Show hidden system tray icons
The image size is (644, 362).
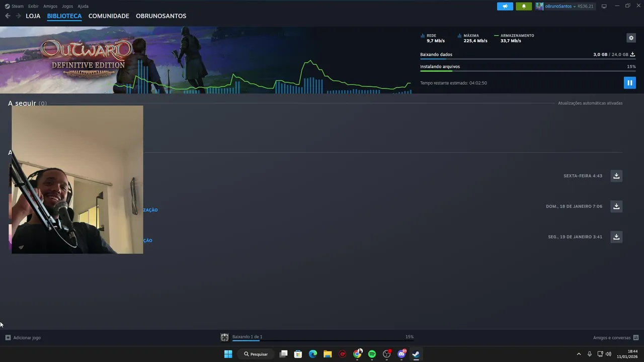coord(579,354)
